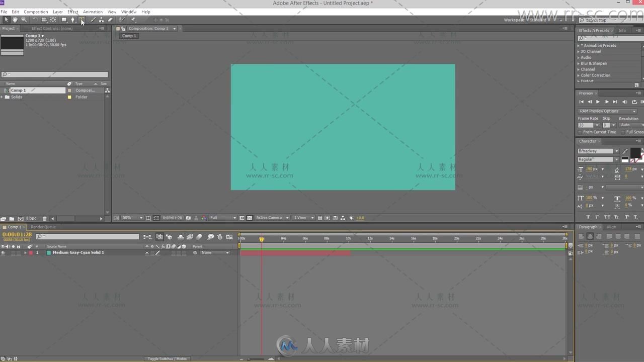Click the delete trash icon in Project panel

tap(44, 219)
